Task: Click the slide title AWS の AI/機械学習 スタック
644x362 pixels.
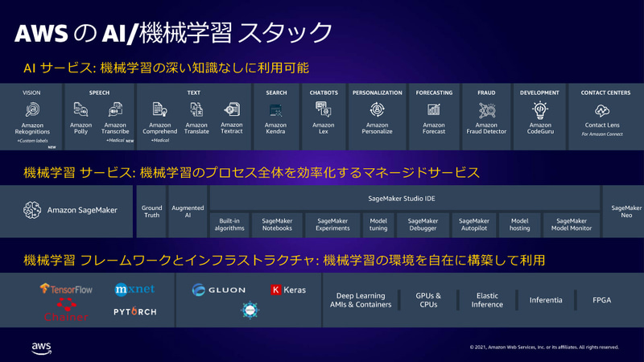Action: coord(173,33)
